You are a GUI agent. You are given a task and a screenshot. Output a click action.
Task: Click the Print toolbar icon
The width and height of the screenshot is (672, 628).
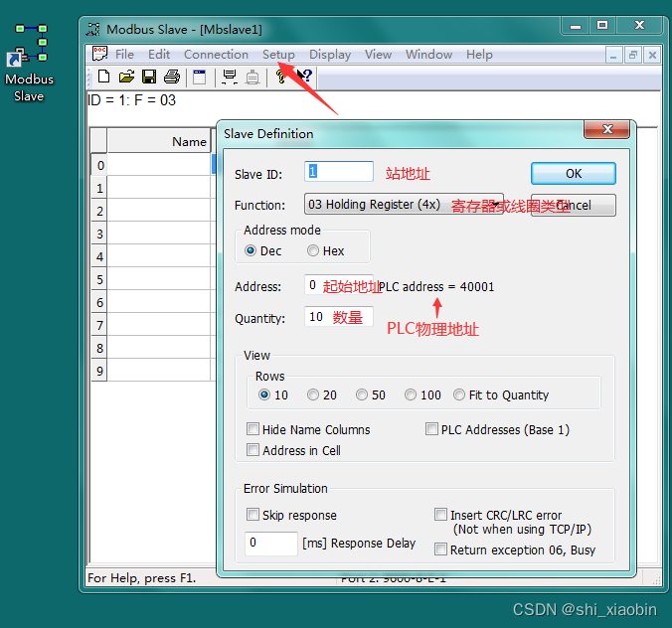pyautogui.click(x=172, y=77)
